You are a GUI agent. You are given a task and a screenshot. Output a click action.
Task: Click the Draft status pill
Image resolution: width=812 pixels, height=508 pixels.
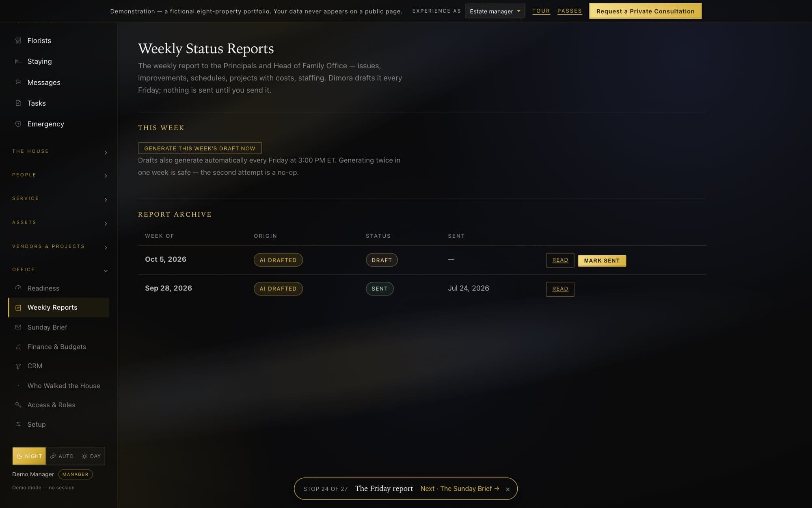[382, 260]
